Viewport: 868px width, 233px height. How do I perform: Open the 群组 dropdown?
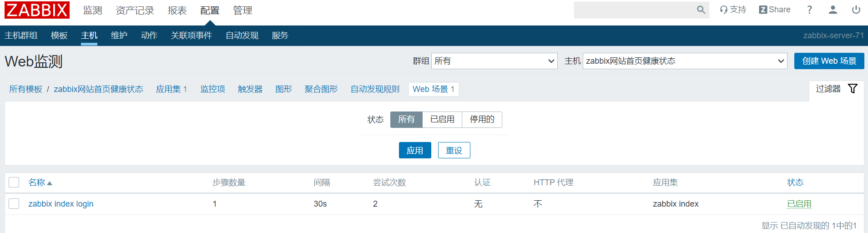(495, 61)
